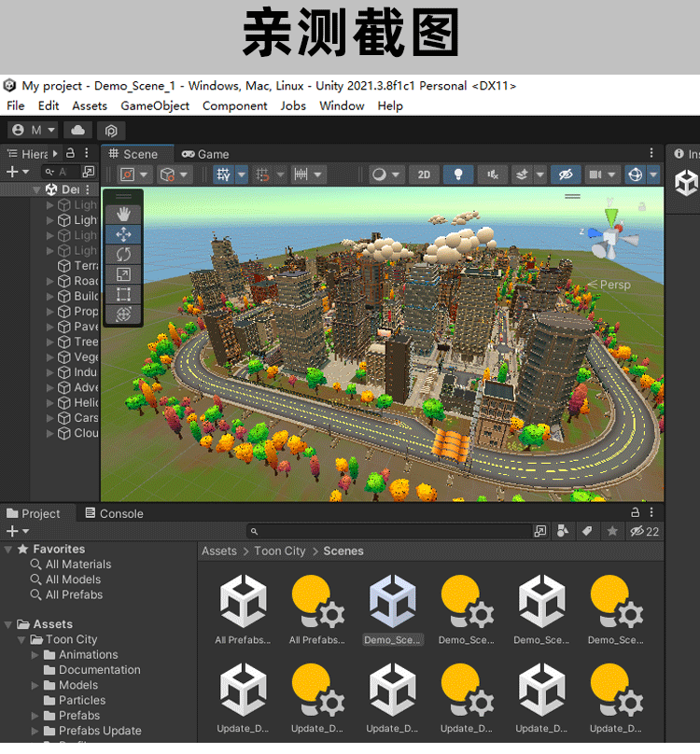Open the GameObject menu
The width and height of the screenshot is (700, 754).
point(155,105)
